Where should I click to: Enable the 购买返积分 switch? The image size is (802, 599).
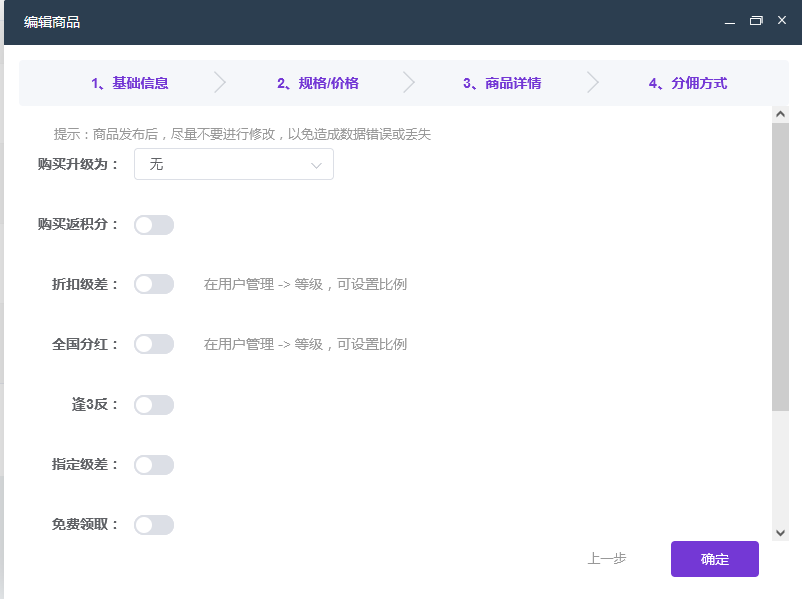154,225
